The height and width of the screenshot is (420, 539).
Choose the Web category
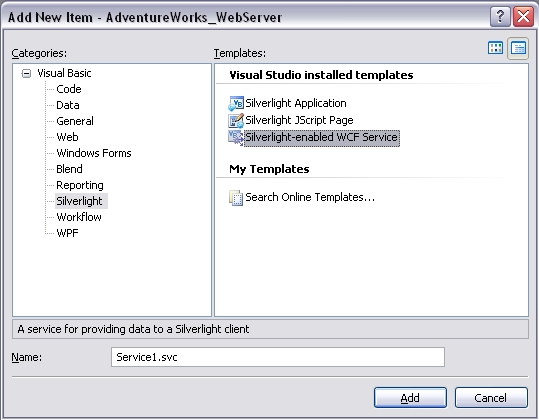[x=67, y=137]
